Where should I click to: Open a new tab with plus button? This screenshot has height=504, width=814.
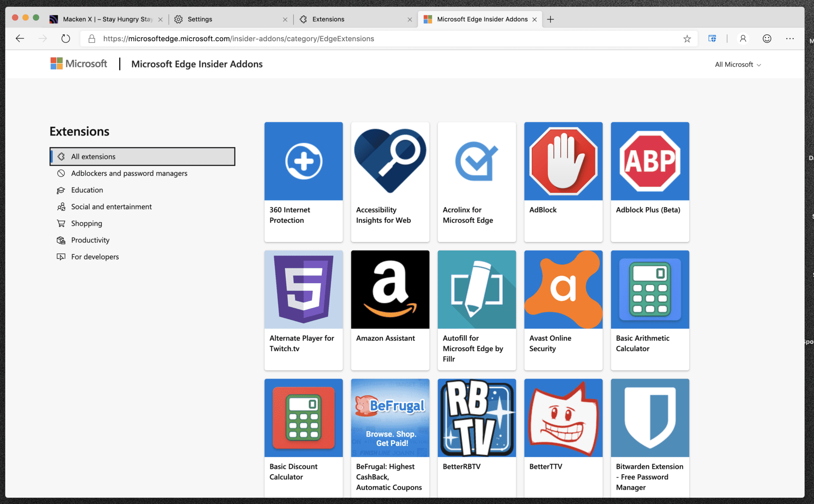[550, 19]
